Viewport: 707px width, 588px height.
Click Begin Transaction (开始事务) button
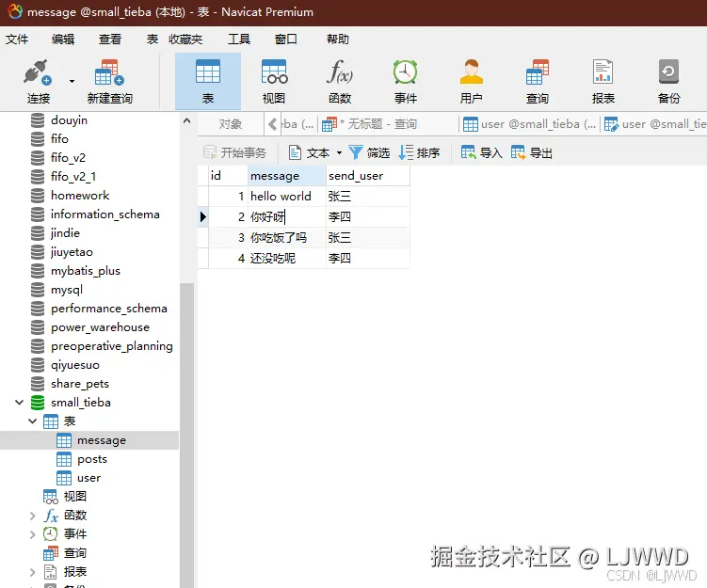234,152
